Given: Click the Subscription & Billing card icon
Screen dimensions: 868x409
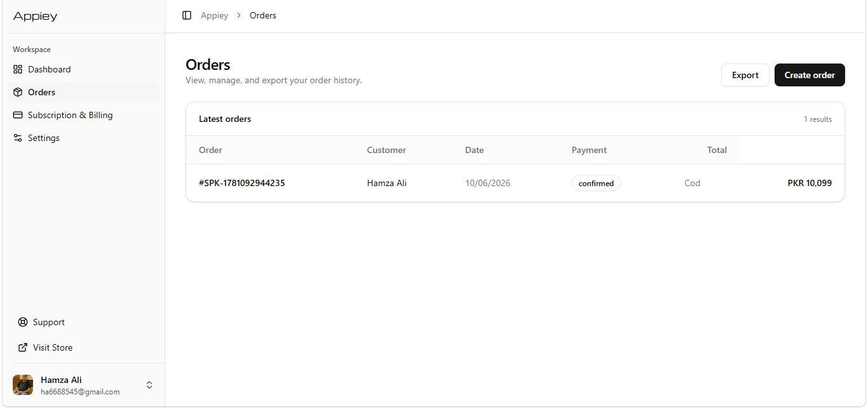Looking at the screenshot, I should tap(18, 115).
